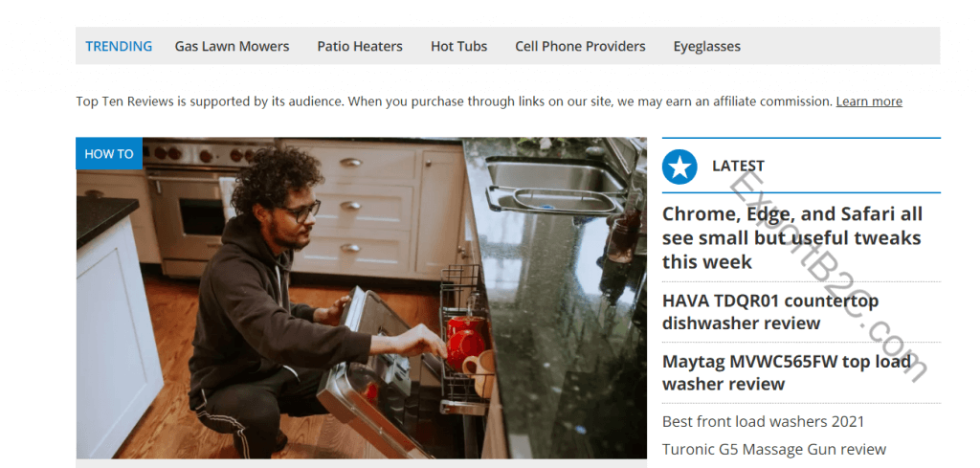The width and height of the screenshot is (980, 468).
Task: Select Hot Tubs in trending bar
Action: pyautogui.click(x=458, y=46)
